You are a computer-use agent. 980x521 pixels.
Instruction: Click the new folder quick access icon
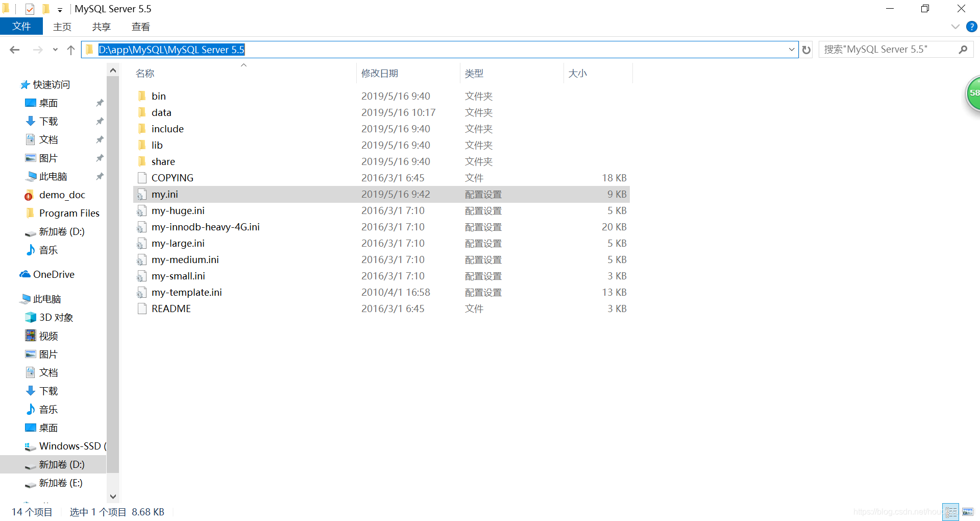tap(45, 9)
